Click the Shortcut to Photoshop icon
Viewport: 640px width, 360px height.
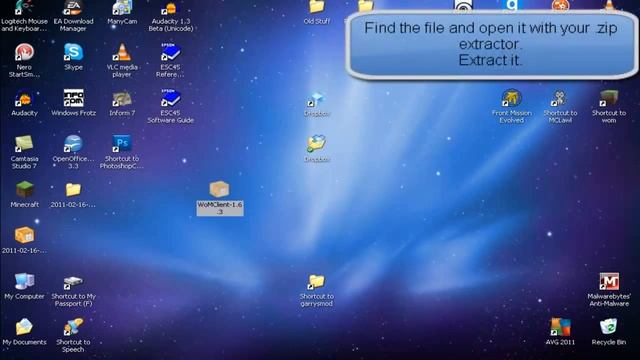click(x=122, y=144)
